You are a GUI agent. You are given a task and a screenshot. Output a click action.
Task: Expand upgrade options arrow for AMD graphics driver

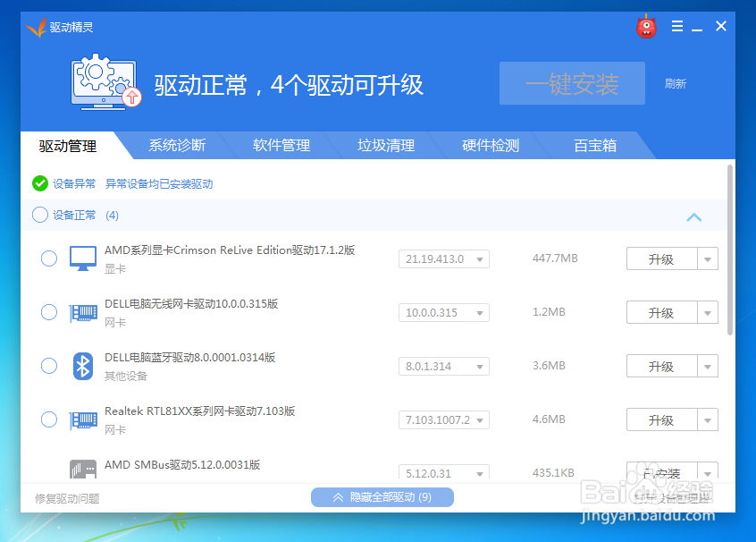tap(708, 259)
